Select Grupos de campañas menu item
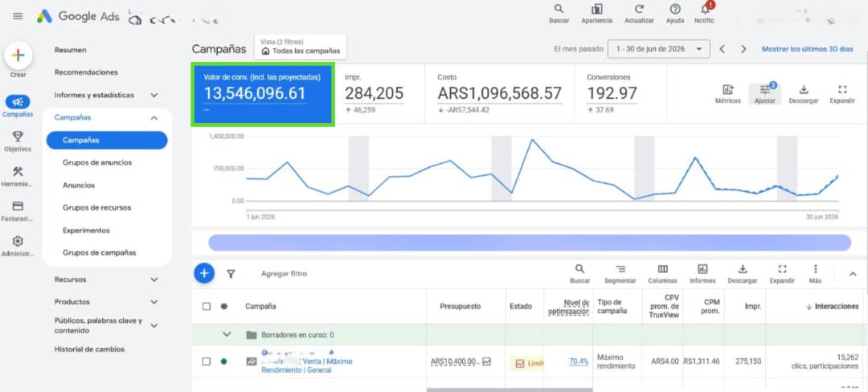868x392 pixels. 99,253
